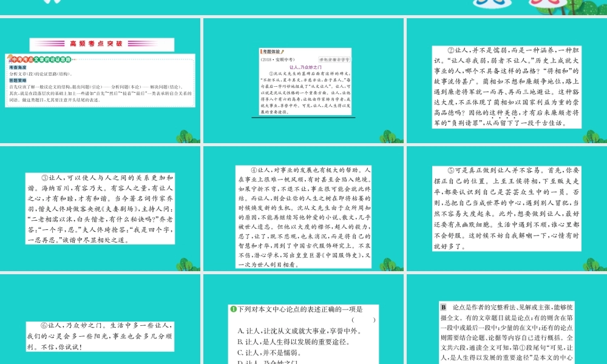Click the empty answer parentheses in the question
The height and width of the screenshot is (364, 607).
[x=364, y=320]
